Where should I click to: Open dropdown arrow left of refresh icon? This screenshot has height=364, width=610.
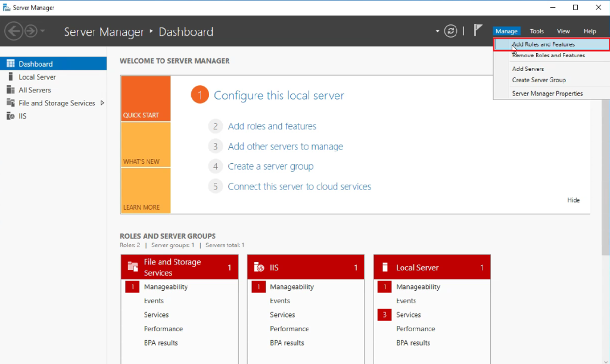pyautogui.click(x=437, y=31)
